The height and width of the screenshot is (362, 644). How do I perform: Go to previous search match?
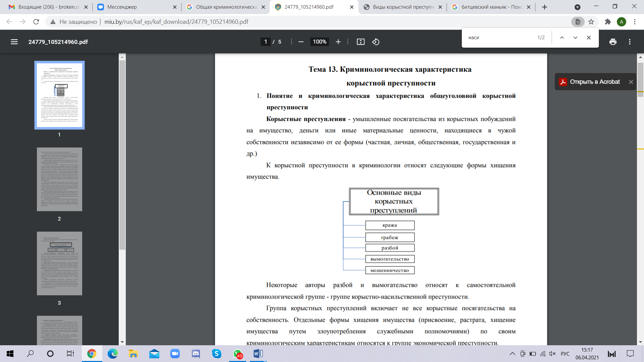(562, 38)
